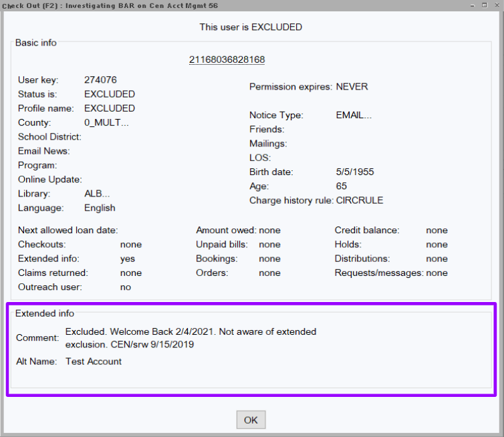The width and height of the screenshot is (504, 437).
Task: Select the user key value 274076
Action: click(100, 80)
